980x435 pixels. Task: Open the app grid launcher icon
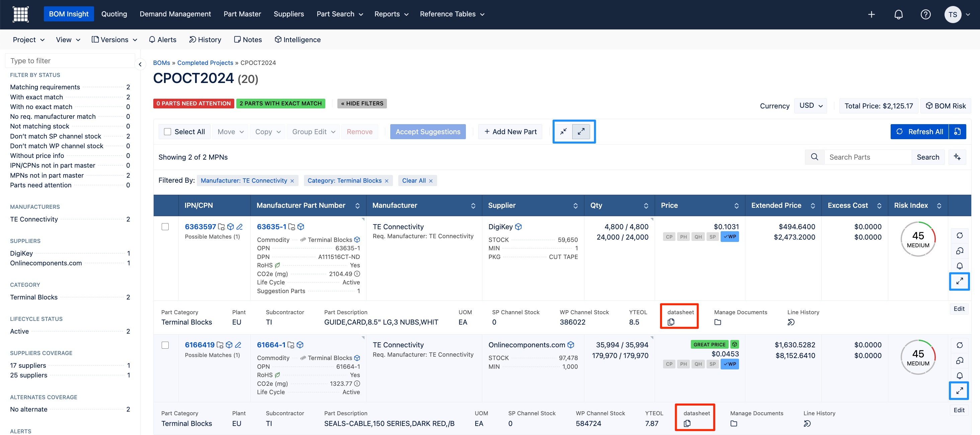pyautogui.click(x=20, y=14)
